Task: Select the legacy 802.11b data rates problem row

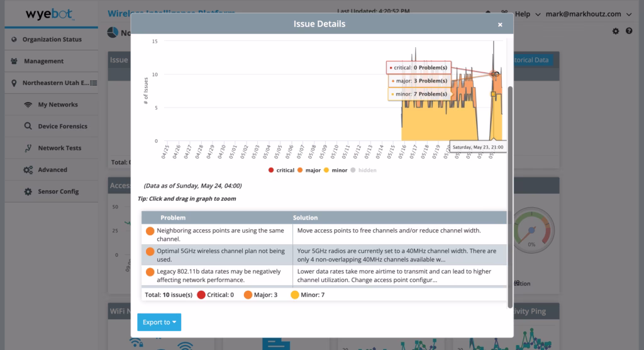Action: (324, 276)
